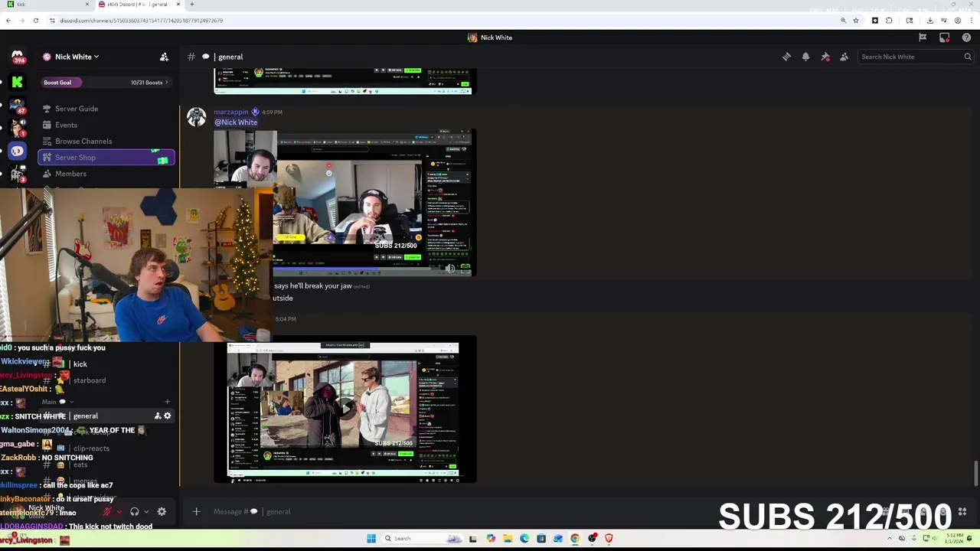Open notification settings bell icon

805,57
